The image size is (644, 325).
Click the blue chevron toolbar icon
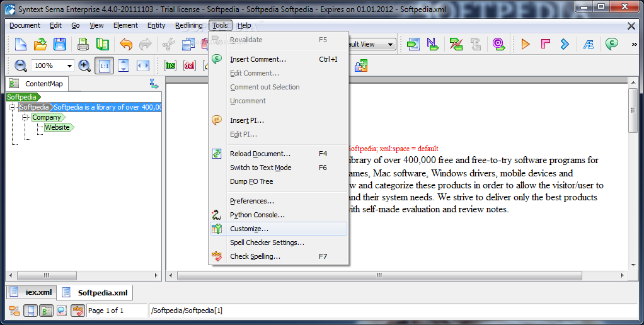tap(565, 44)
